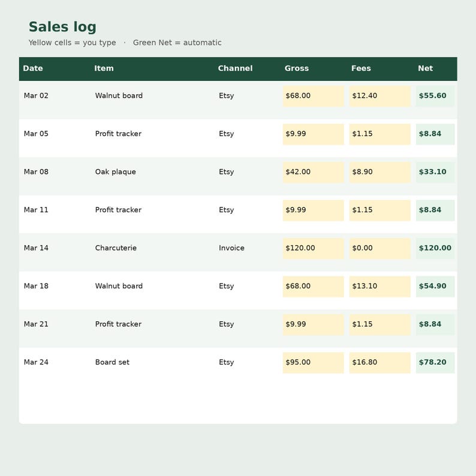Click the Mar 24 date cell

pyautogui.click(x=36, y=362)
